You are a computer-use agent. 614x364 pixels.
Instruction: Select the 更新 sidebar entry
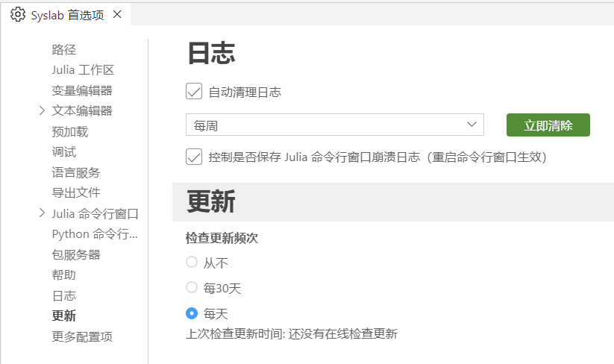[x=64, y=316]
